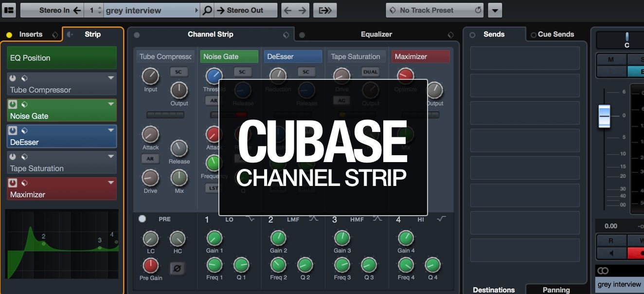Expand DeEsser module dropdown arrow
644x294 pixels.
point(111,130)
